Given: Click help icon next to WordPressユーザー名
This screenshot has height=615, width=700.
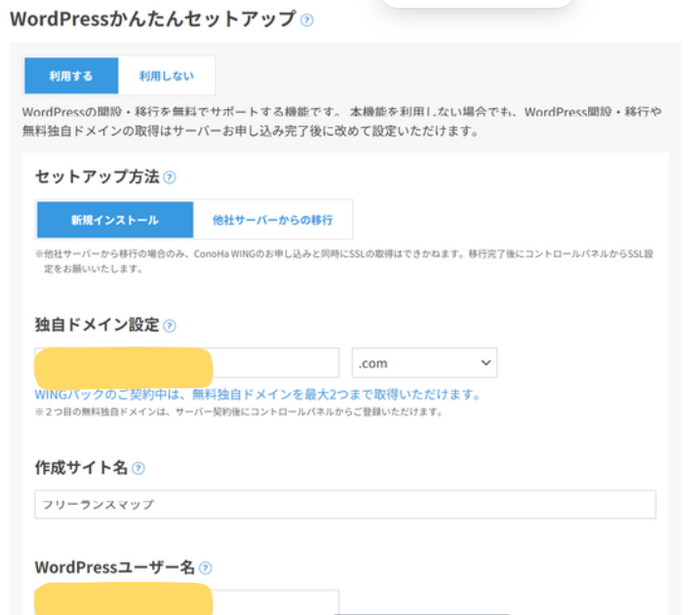Looking at the screenshot, I should click(x=205, y=567).
